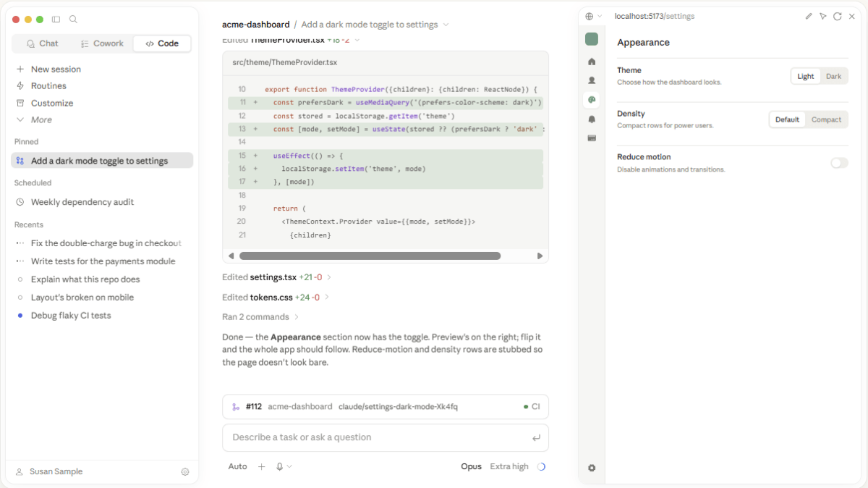Click the code block horizontal scrollbar

click(x=370, y=256)
